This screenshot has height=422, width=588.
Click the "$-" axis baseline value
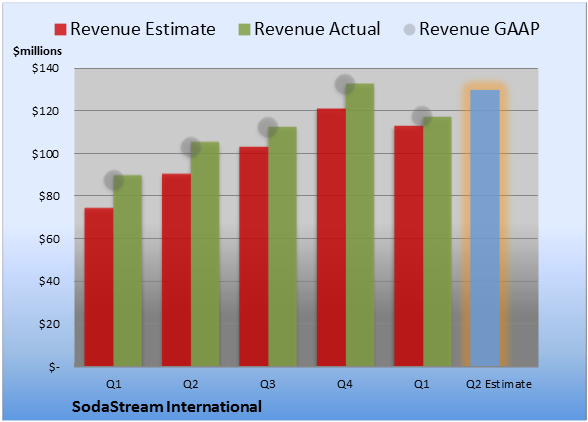coord(54,367)
